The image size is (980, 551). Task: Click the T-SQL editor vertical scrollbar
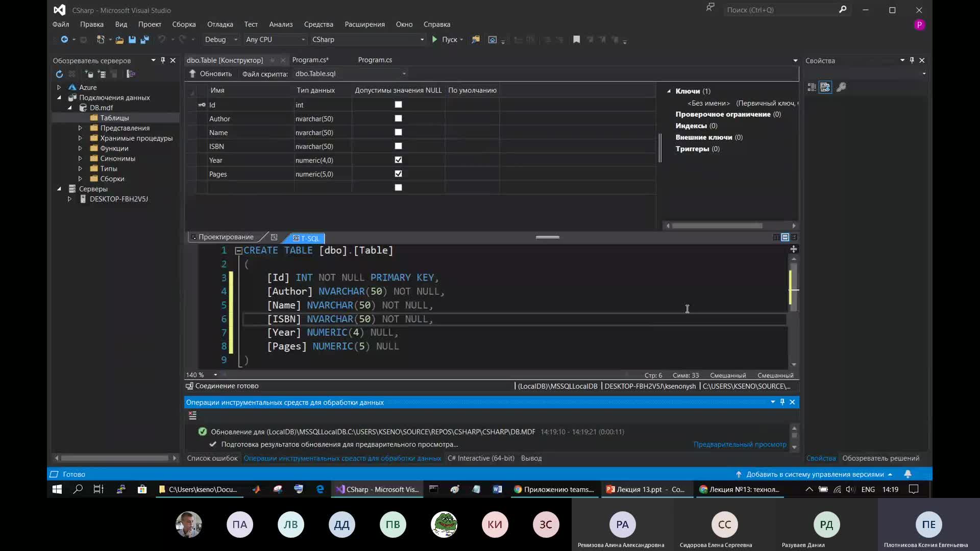coord(793,288)
